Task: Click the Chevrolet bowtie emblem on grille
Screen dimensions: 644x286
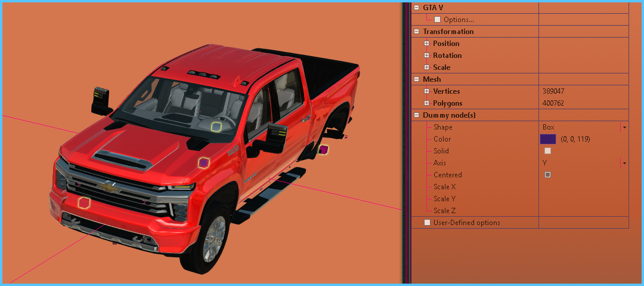Action: (x=110, y=187)
